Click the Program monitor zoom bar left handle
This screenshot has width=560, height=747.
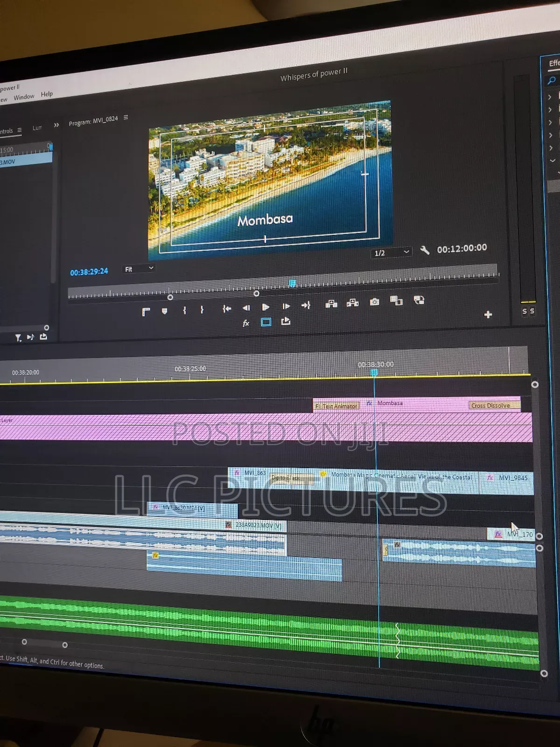coord(170,297)
